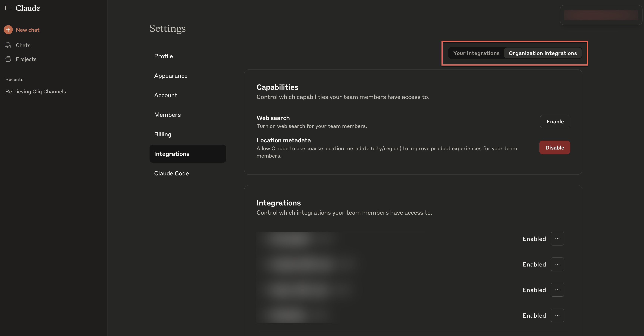Open the Account settings section

point(166,95)
